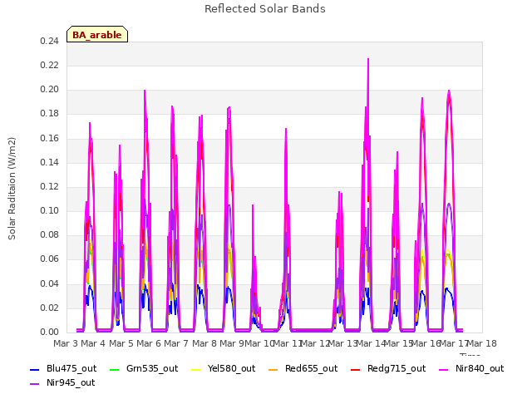
Task: Click the tallest Nir840 peak on Mar 14
Action: pos(368,60)
